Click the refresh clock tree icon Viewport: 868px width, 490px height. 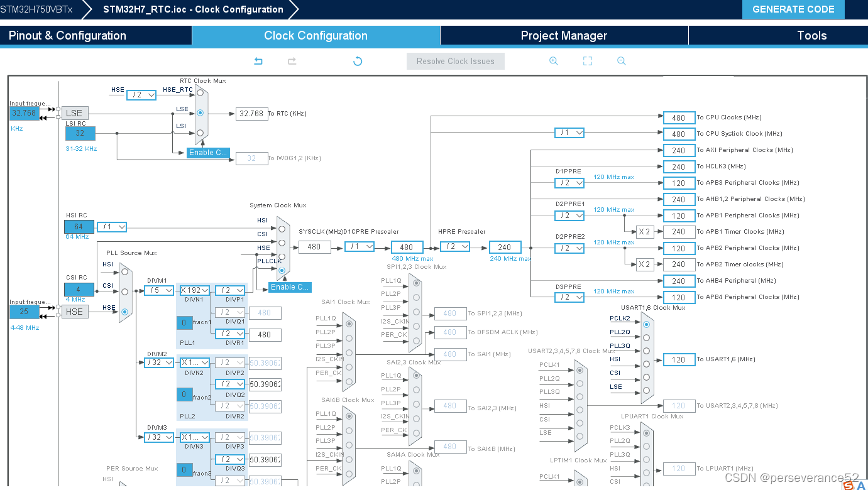tap(358, 61)
